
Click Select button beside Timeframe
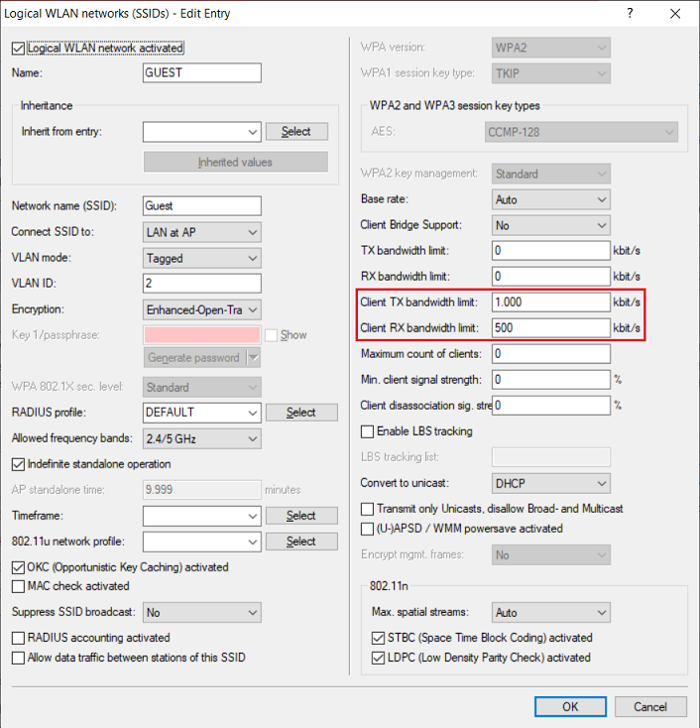pyautogui.click(x=301, y=516)
